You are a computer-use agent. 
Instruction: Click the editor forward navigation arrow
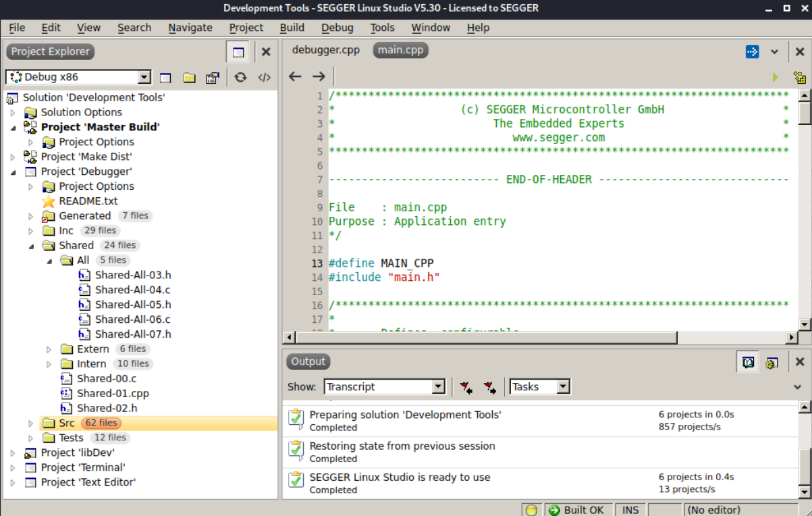[319, 76]
